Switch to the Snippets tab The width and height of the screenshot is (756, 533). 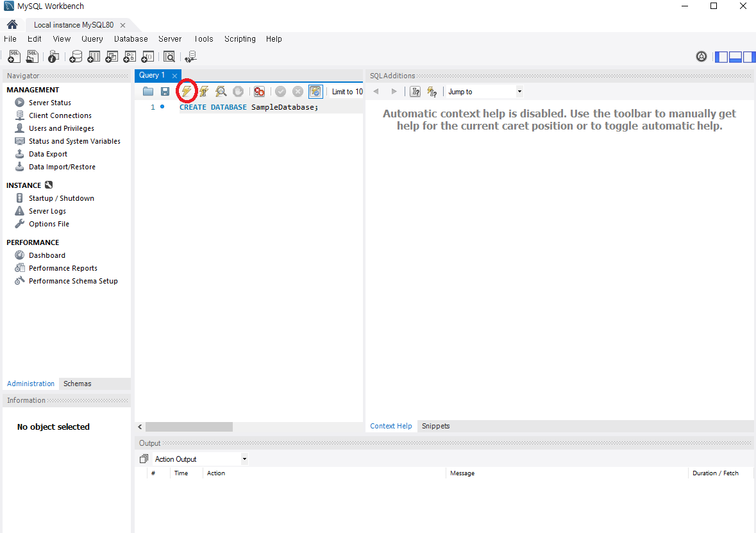coord(436,426)
